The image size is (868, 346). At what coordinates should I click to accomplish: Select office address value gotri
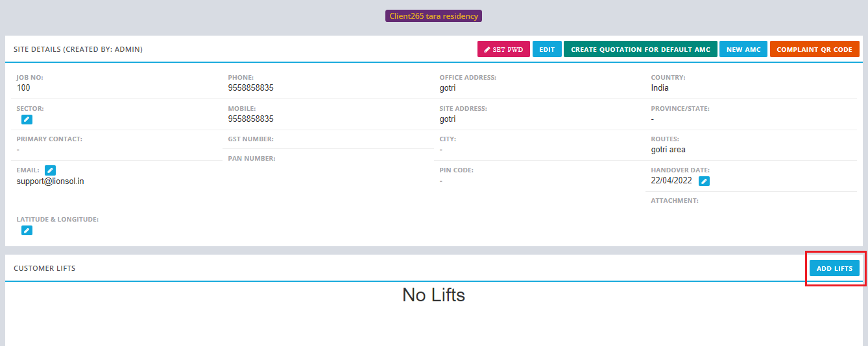(x=448, y=88)
